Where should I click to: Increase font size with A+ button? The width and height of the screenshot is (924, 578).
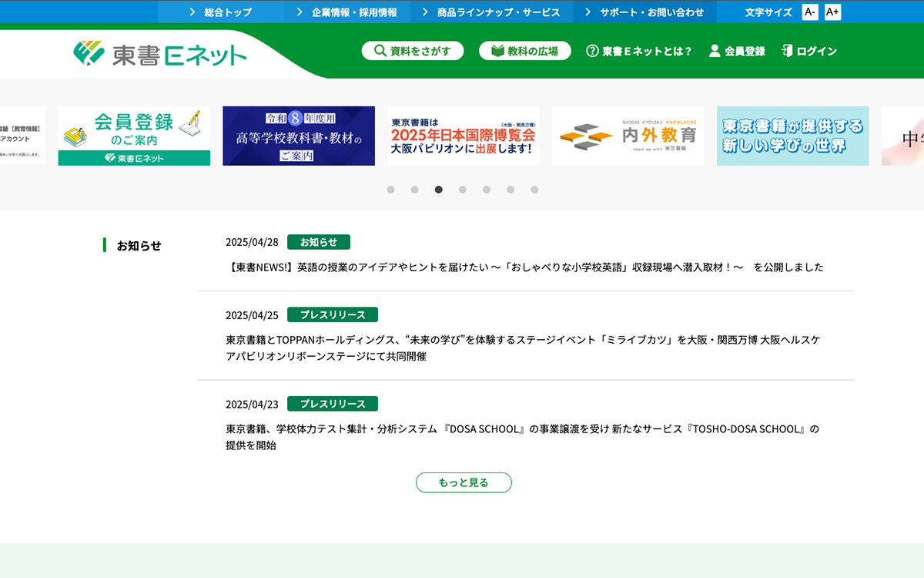(832, 12)
